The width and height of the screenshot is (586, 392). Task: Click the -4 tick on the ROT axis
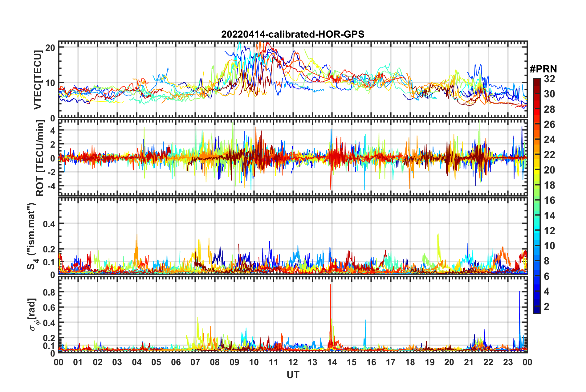[x=51, y=186]
